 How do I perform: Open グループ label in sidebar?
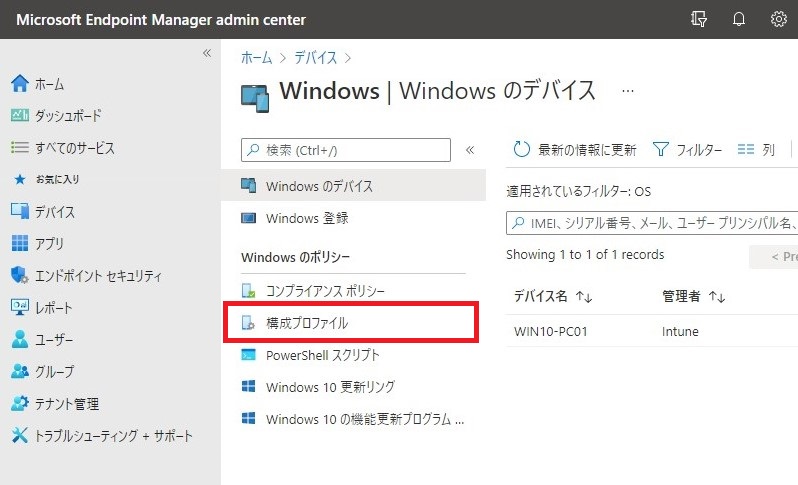[x=54, y=372]
